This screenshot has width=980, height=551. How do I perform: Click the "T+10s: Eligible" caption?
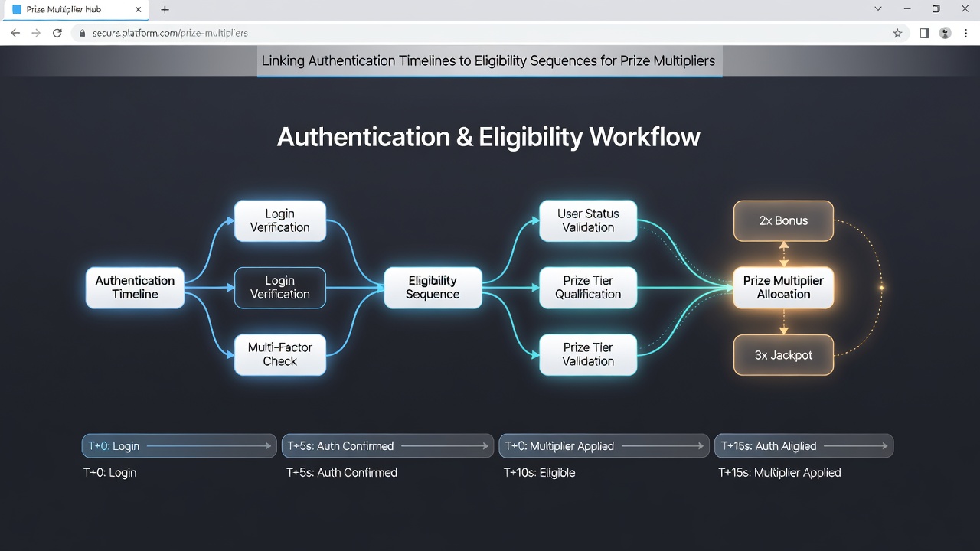pos(539,473)
